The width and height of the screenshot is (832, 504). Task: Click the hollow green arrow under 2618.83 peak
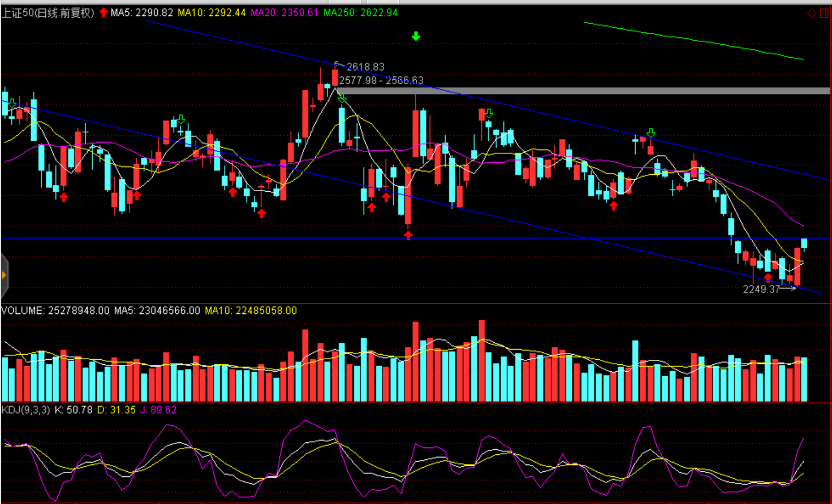pos(342,99)
